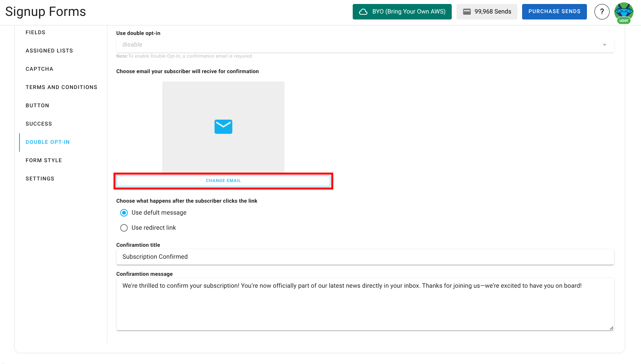Click the email preview thumbnail area
The height and width of the screenshot is (364, 641).
pyautogui.click(x=223, y=119)
